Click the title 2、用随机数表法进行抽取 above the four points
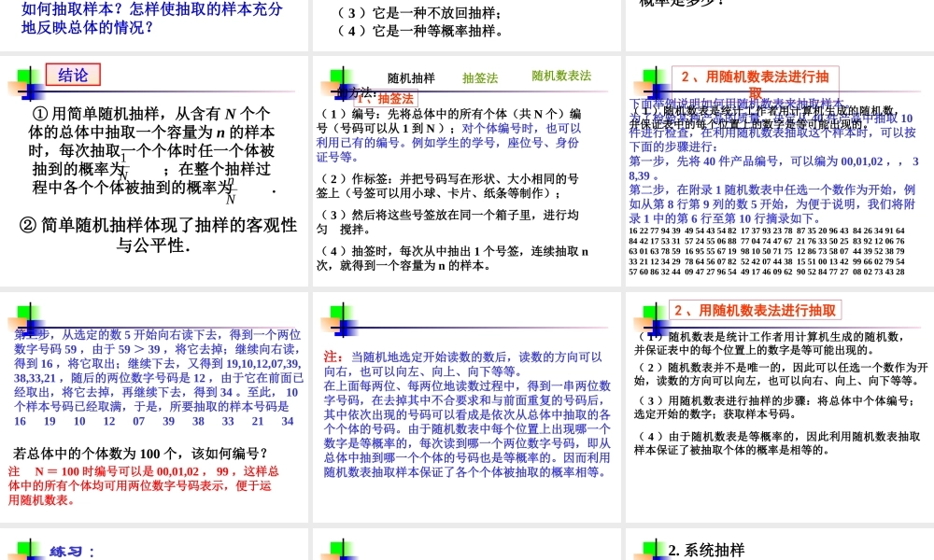 [755, 310]
